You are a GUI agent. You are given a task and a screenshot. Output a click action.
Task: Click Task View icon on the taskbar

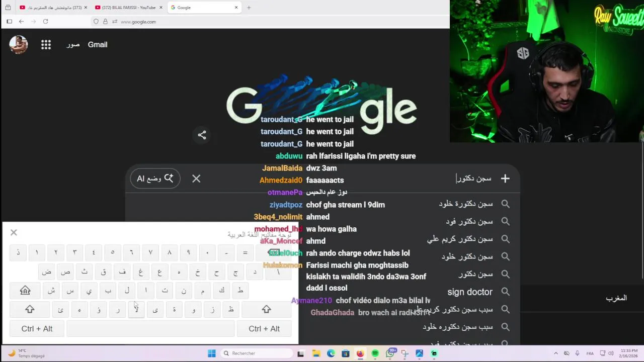[x=300, y=353]
